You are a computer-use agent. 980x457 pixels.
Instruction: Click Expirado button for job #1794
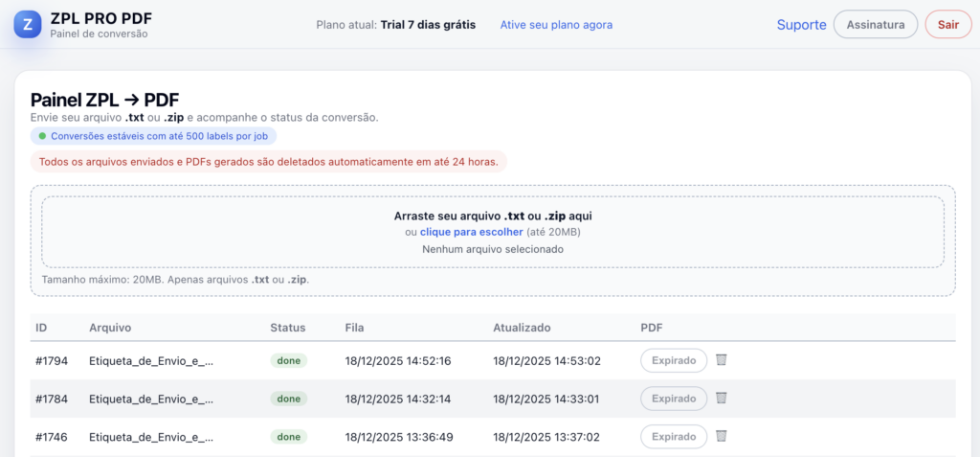pos(674,360)
